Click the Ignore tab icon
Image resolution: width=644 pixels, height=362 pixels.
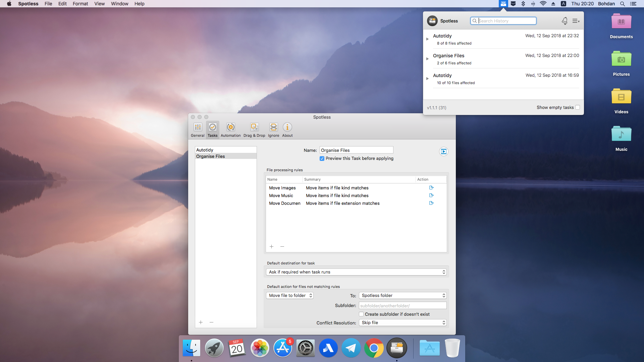[273, 127]
